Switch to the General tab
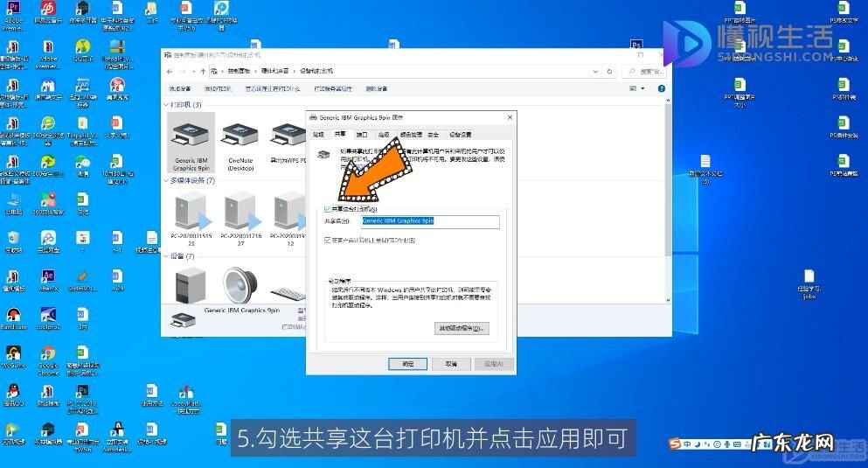 pos(318,135)
